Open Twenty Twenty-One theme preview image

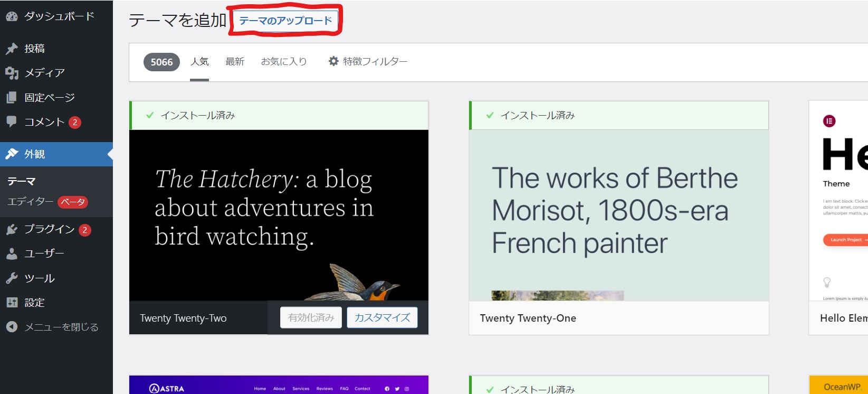[618, 215]
